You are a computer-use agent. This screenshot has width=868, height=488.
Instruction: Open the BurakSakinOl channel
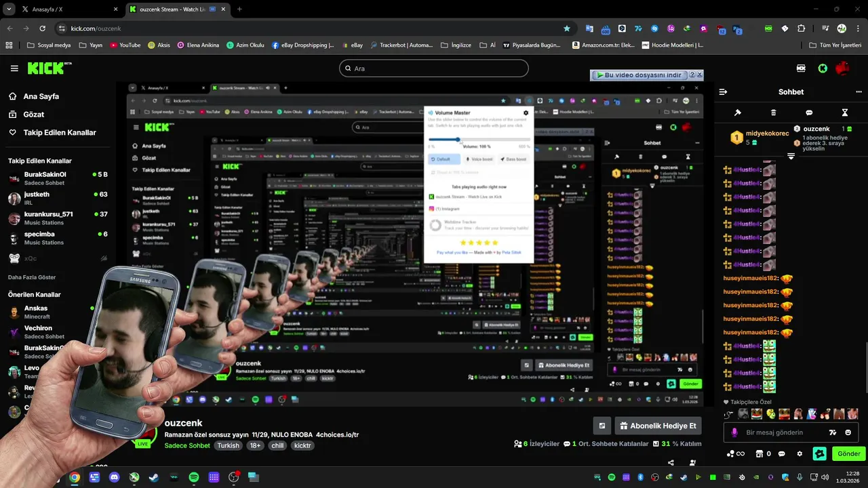57,179
